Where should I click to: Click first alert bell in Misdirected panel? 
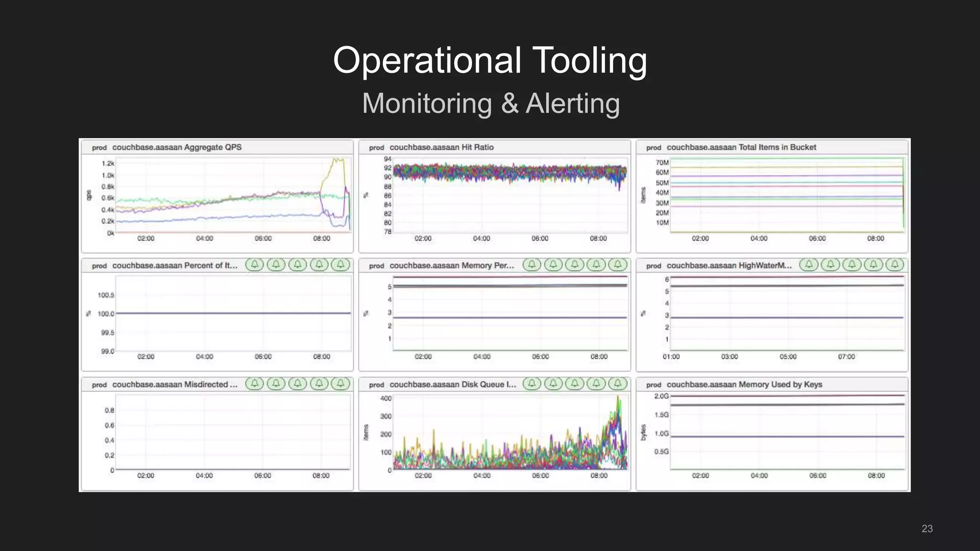(x=255, y=384)
